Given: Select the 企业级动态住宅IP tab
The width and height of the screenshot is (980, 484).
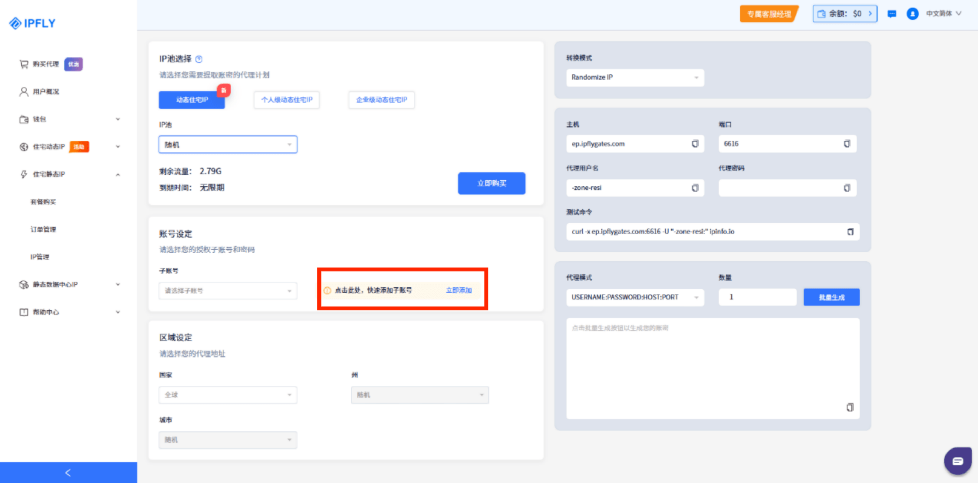Looking at the screenshot, I should [x=382, y=100].
